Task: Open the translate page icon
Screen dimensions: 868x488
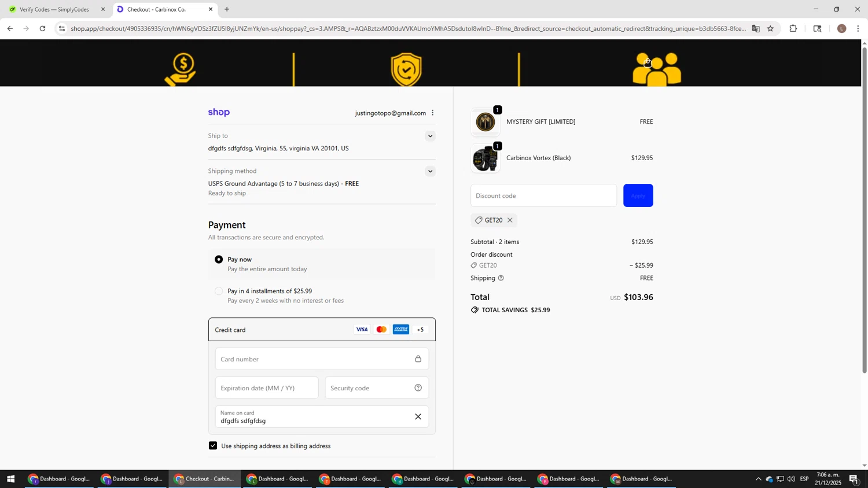Action: coord(756,28)
